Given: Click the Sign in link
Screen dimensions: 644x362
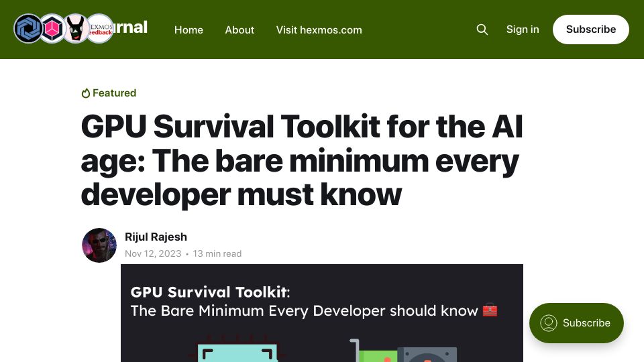Looking at the screenshot, I should click(x=523, y=29).
